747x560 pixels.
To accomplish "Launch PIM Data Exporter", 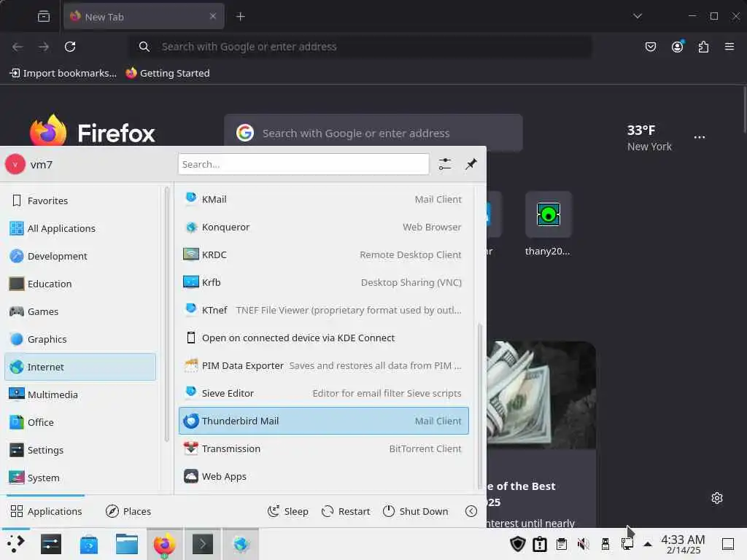I will click(323, 366).
